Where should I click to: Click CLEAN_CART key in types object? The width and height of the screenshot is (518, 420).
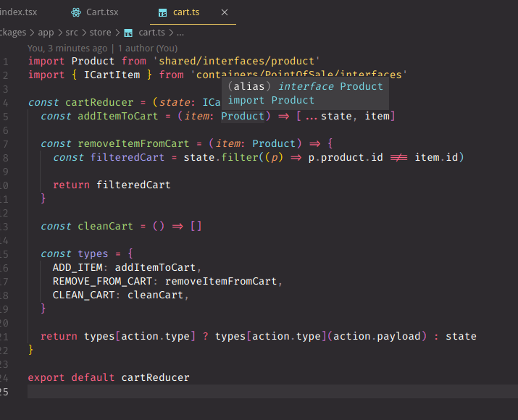pyautogui.click(x=83, y=295)
